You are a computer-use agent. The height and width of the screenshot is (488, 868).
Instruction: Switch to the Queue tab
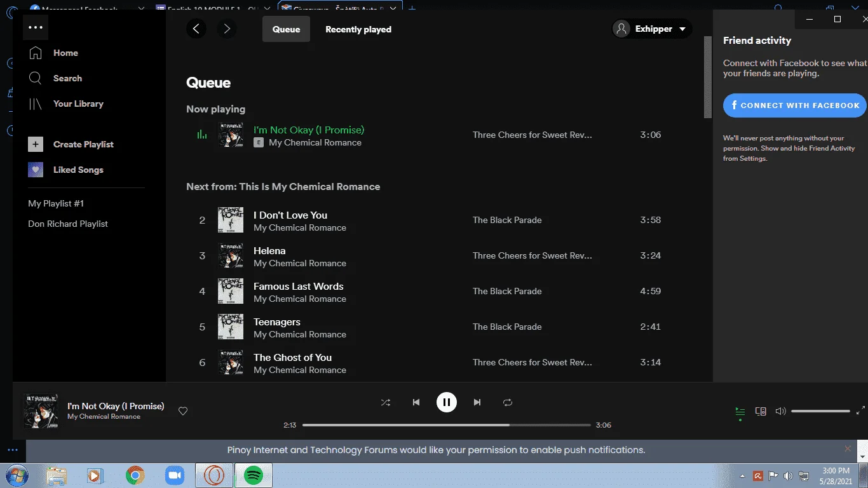click(286, 29)
